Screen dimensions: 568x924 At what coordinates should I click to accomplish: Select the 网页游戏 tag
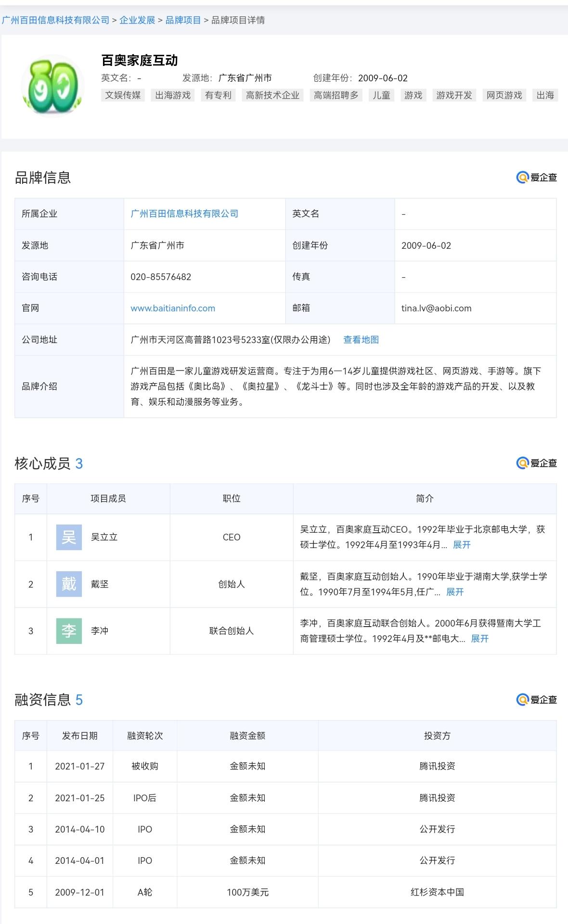(x=504, y=95)
